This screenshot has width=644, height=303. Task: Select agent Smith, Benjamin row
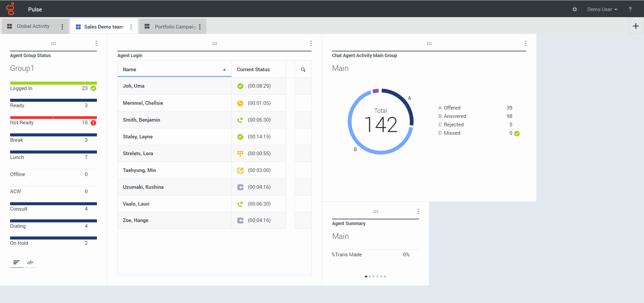click(x=142, y=120)
